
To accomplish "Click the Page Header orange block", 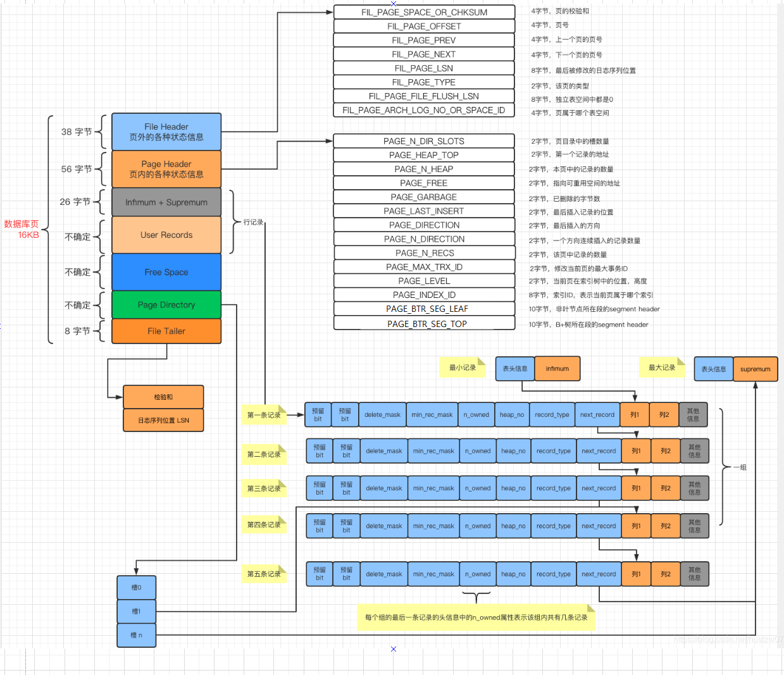I will tap(166, 169).
